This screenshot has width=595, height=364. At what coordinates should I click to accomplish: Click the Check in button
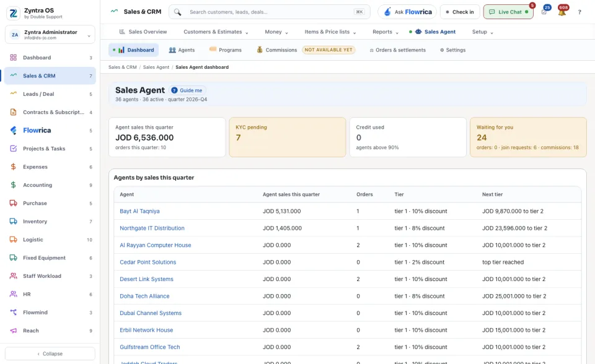coord(460,12)
